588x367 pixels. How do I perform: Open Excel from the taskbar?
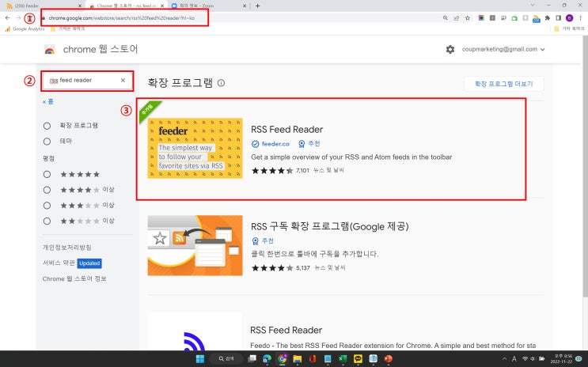click(343, 359)
